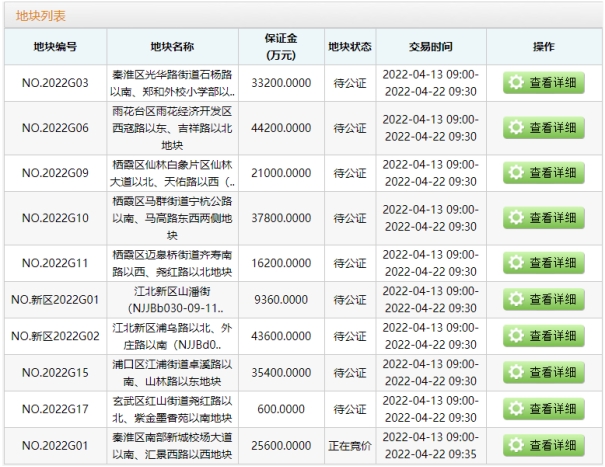
Task: Click deposit value 9360.0000
Action: (281, 299)
